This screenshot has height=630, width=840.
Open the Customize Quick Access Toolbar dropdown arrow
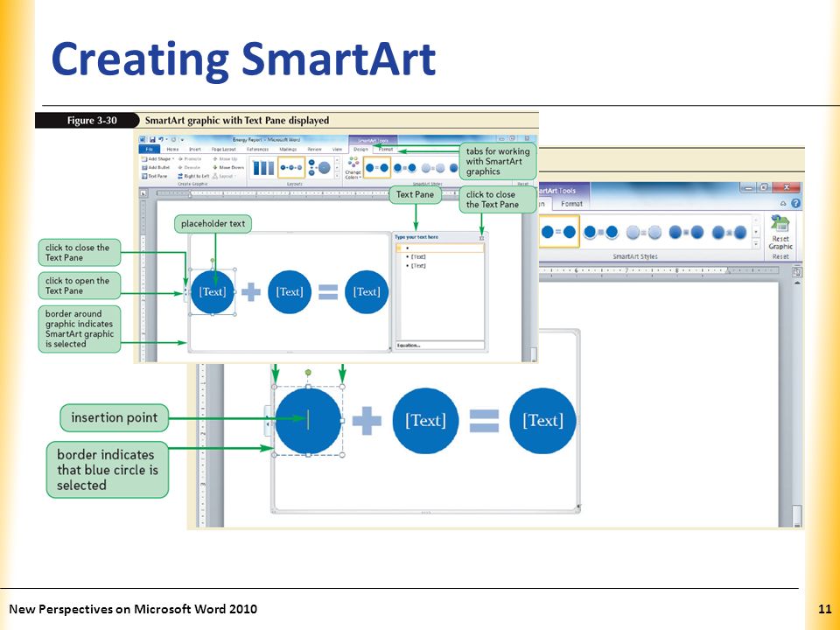(x=182, y=140)
